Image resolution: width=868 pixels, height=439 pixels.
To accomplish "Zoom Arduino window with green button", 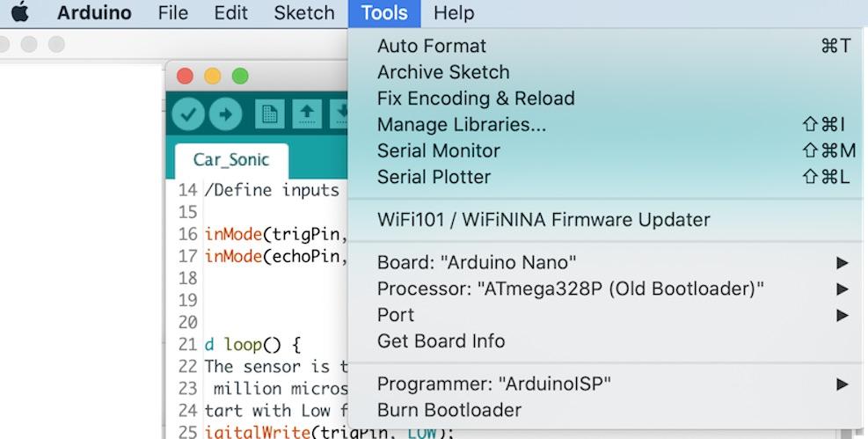I will (240, 76).
